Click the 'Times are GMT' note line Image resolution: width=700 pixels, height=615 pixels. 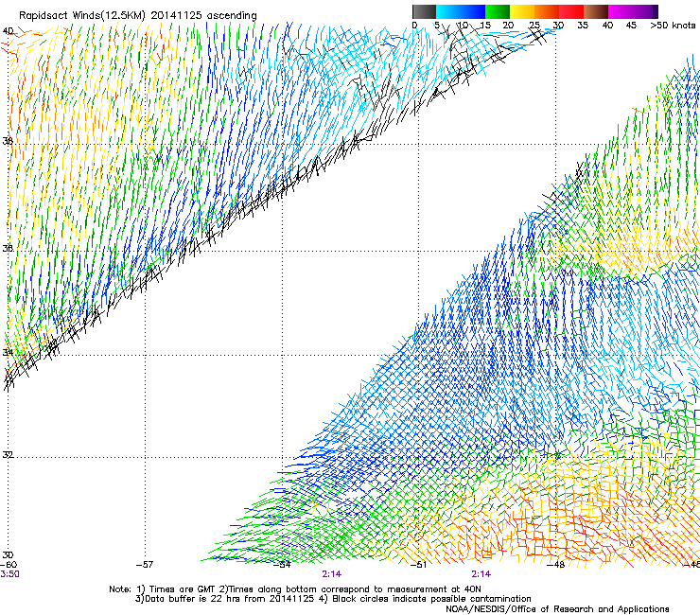(295, 589)
